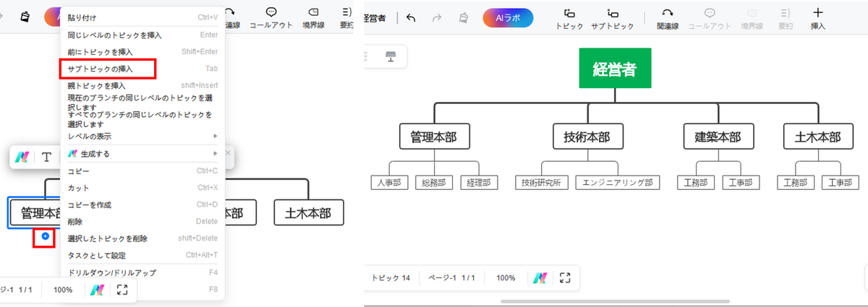Click 境界線 in the left toolbar

314,17
